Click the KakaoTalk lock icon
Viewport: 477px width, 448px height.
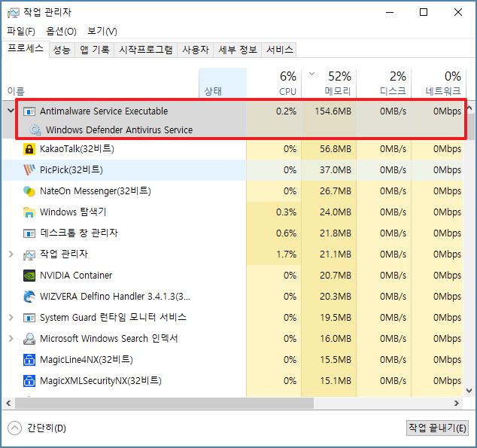pos(29,149)
